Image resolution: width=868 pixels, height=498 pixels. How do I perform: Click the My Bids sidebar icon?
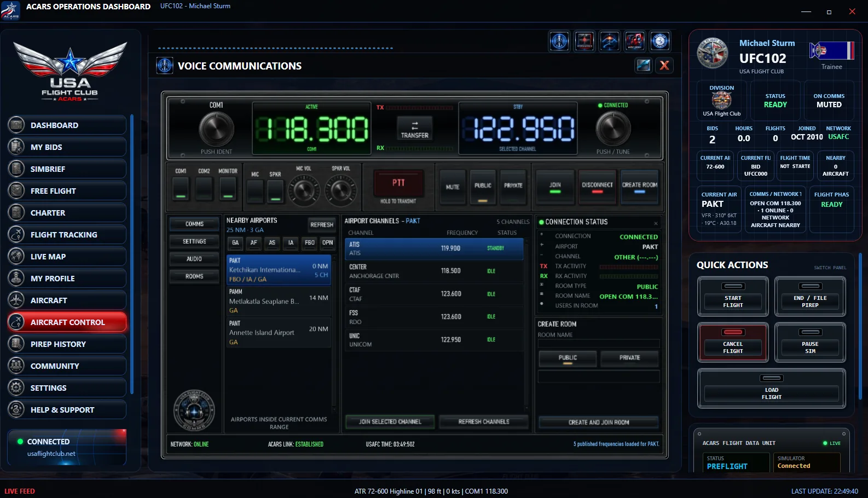pyautogui.click(x=17, y=147)
